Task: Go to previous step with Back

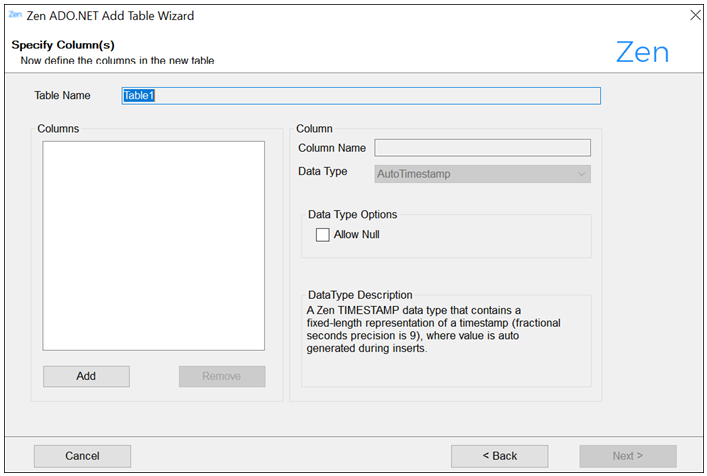Action: 499,456
